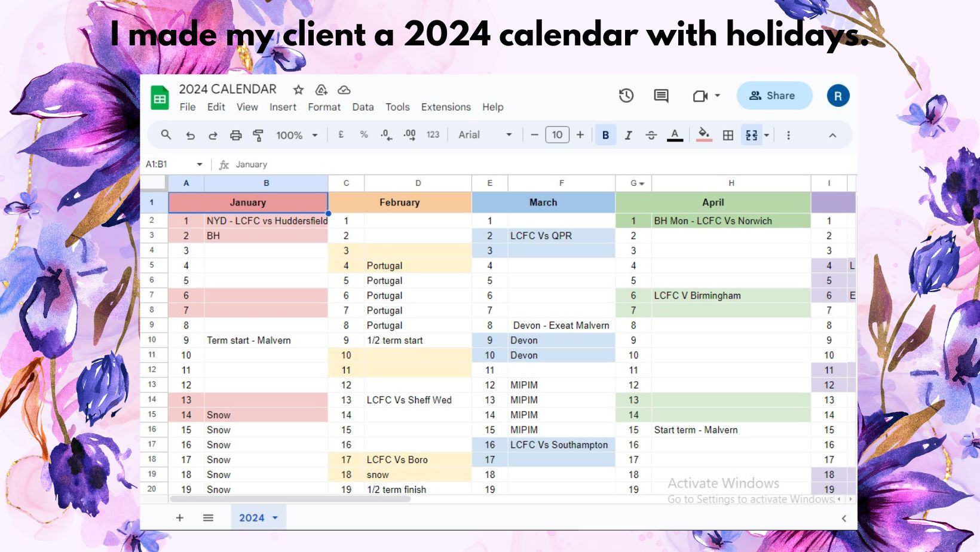Screen dimensions: 980x552
Task: Open the Data menu
Action: pyautogui.click(x=363, y=107)
